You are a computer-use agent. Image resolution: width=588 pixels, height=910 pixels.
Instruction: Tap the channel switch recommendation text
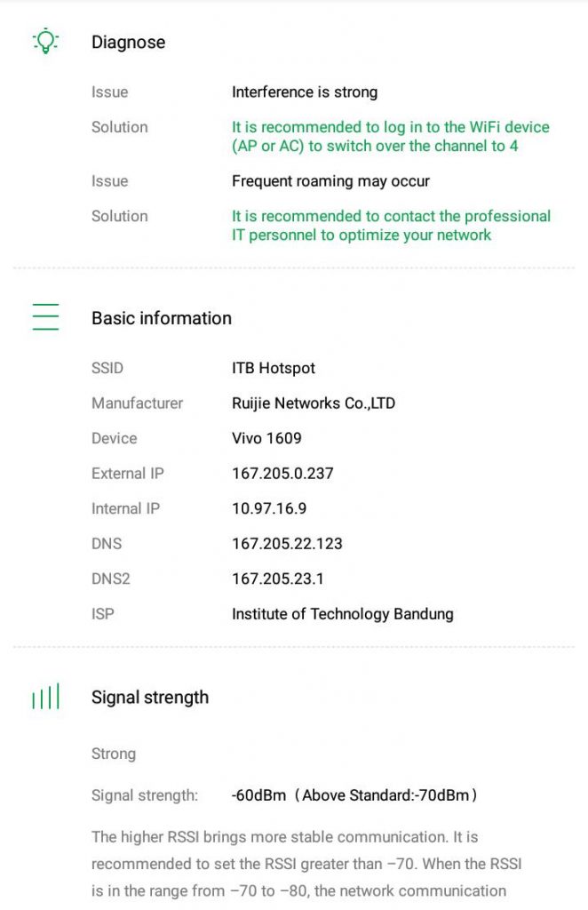click(390, 136)
